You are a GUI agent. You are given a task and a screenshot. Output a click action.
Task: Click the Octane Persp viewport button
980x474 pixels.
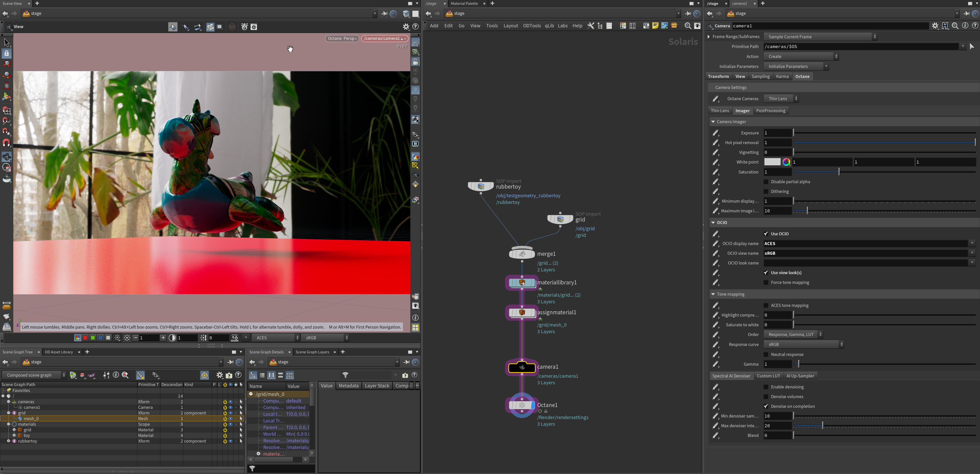coord(342,38)
